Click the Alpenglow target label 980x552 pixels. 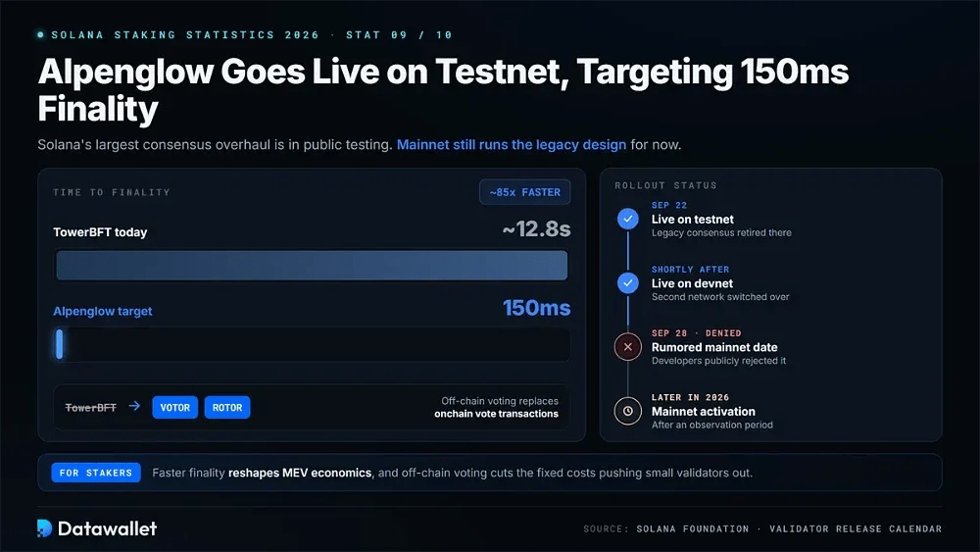pyautogui.click(x=103, y=312)
